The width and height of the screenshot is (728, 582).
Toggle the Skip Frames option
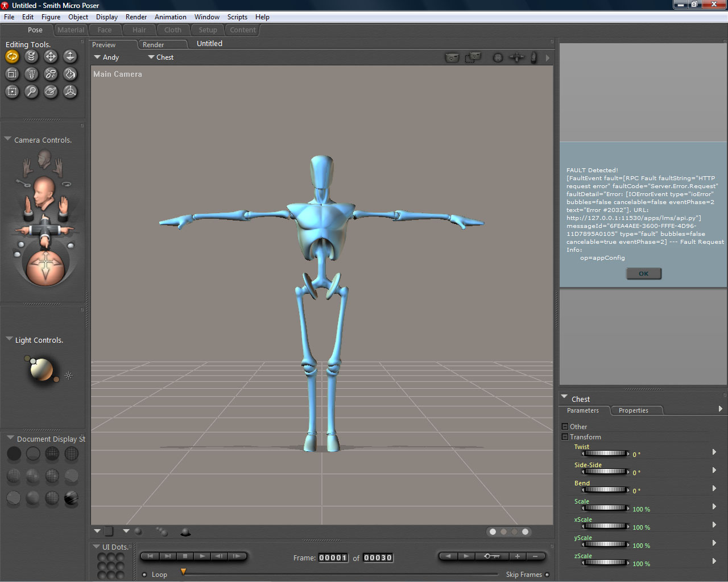(x=547, y=575)
